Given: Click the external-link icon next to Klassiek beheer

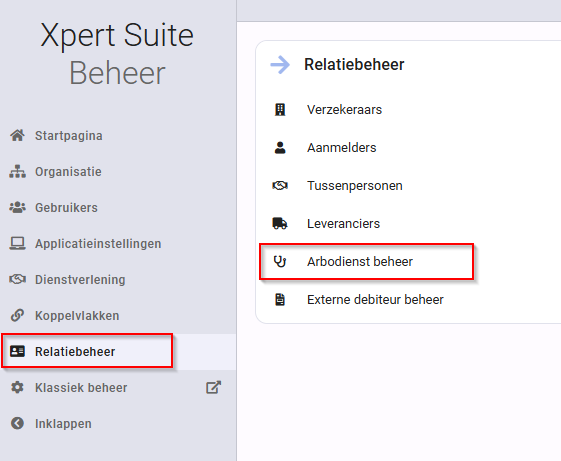Looking at the screenshot, I should tap(214, 387).
